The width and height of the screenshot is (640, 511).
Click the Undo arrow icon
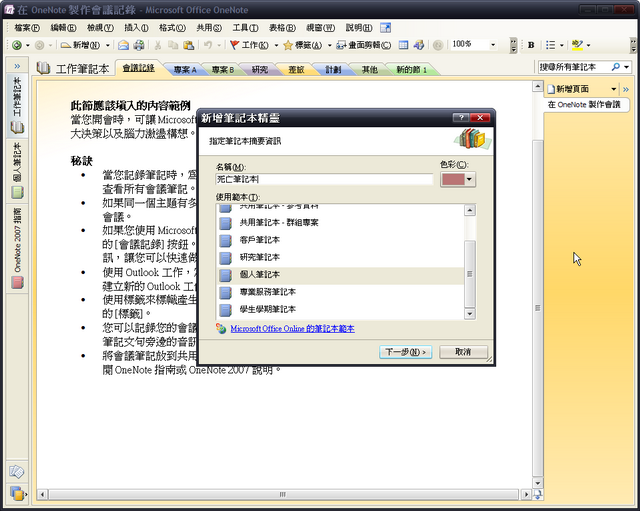(x=208, y=45)
